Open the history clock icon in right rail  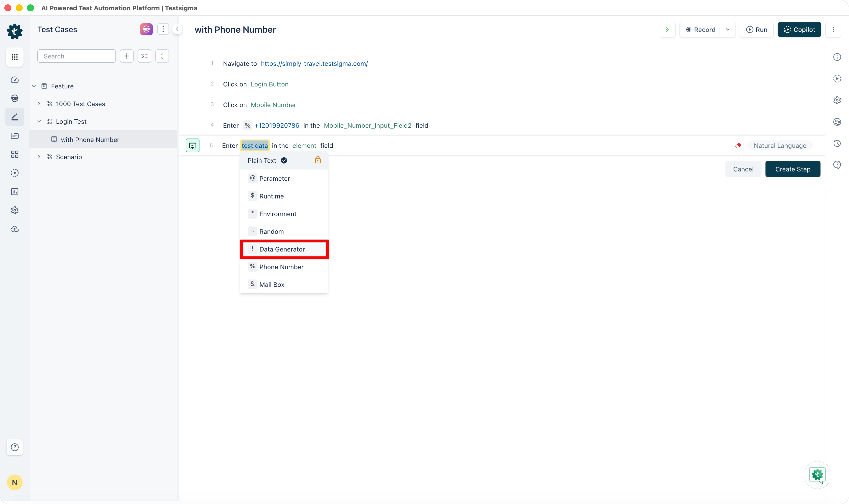[837, 143]
